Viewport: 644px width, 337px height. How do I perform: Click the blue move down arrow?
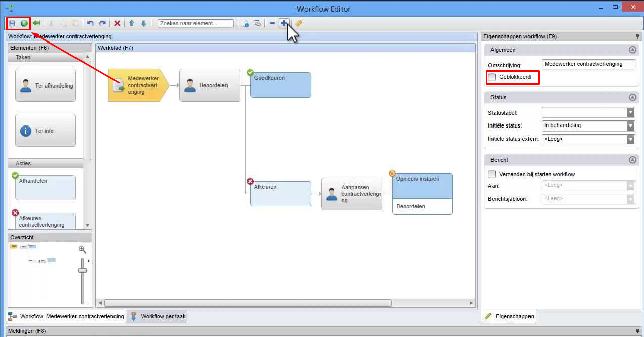point(144,23)
